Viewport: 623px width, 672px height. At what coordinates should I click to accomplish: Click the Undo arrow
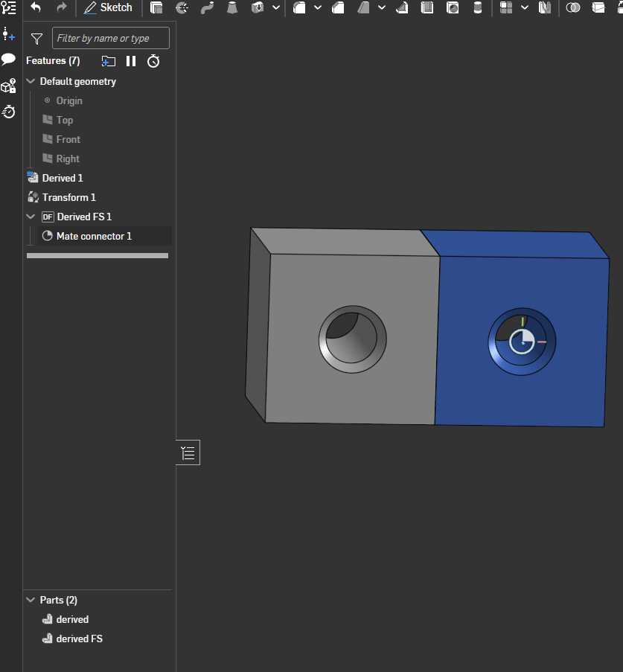pyautogui.click(x=36, y=7)
